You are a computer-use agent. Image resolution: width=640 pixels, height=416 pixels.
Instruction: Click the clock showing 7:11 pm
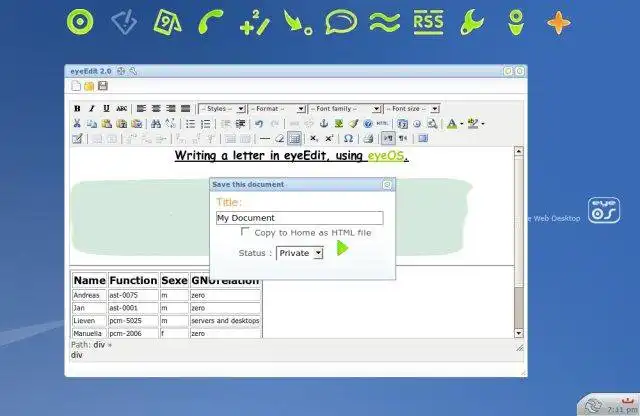coord(622,409)
